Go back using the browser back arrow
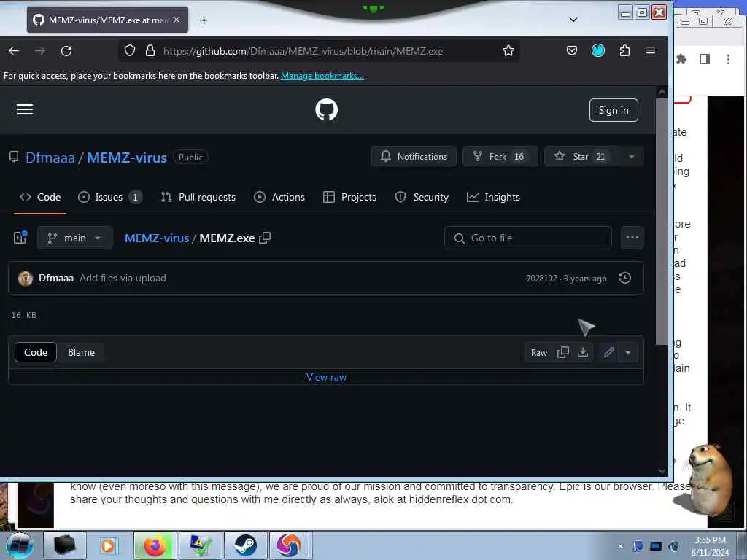The height and width of the screenshot is (560, 747). pyautogui.click(x=14, y=51)
